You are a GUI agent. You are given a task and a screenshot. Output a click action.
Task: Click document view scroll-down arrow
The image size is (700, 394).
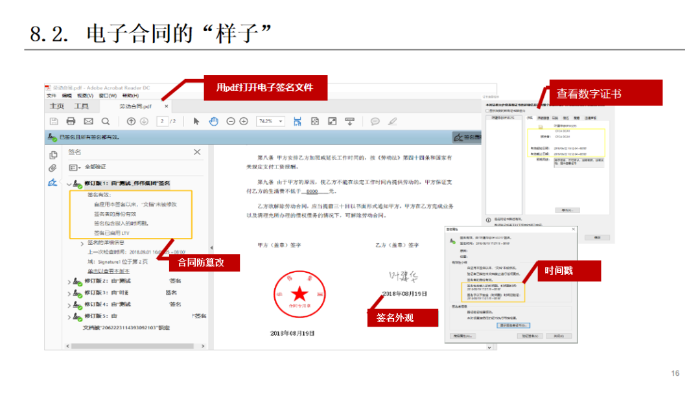(x=489, y=347)
